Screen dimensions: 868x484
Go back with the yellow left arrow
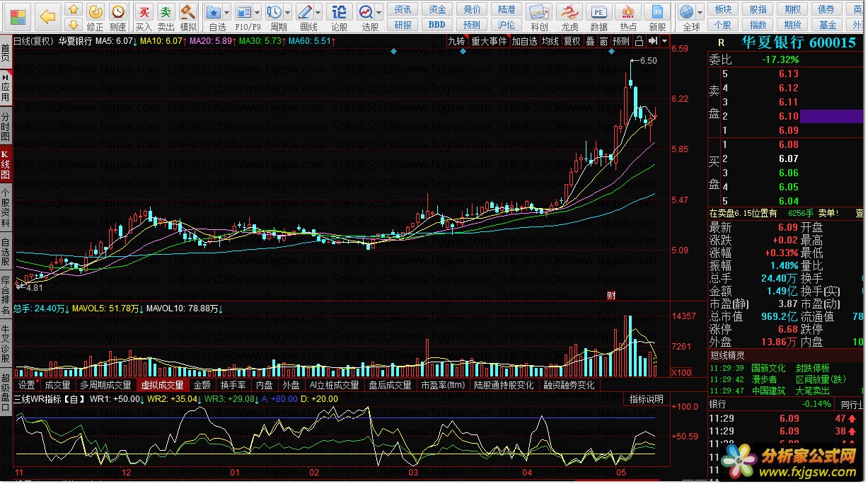pyautogui.click(x=47, y=16)
